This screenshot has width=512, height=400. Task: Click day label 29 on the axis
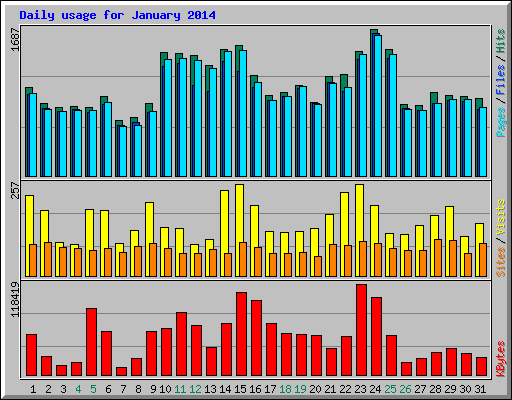(x=450, y=389)
